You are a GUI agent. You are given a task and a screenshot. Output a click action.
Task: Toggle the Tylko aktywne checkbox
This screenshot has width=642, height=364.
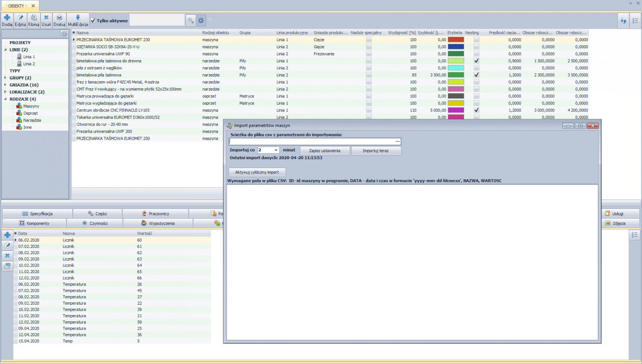pyautogui.click(x=93, y=20)
